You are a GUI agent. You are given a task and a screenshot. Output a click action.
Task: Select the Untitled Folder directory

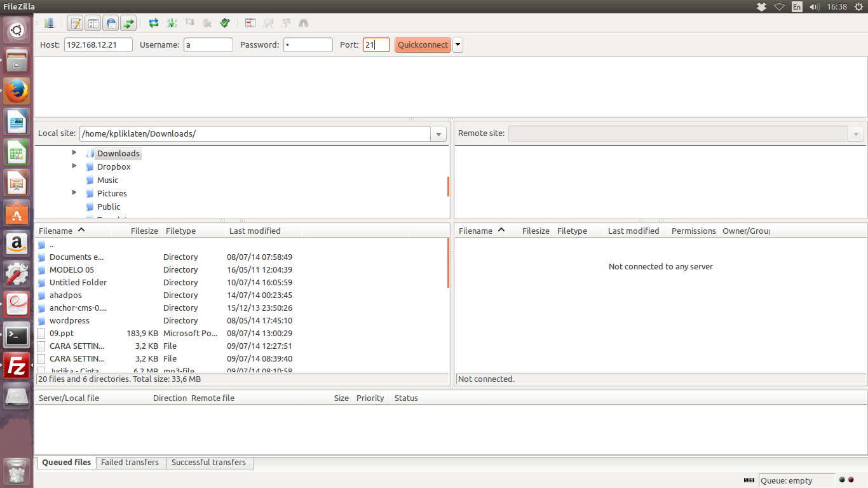tap(241, 283)
